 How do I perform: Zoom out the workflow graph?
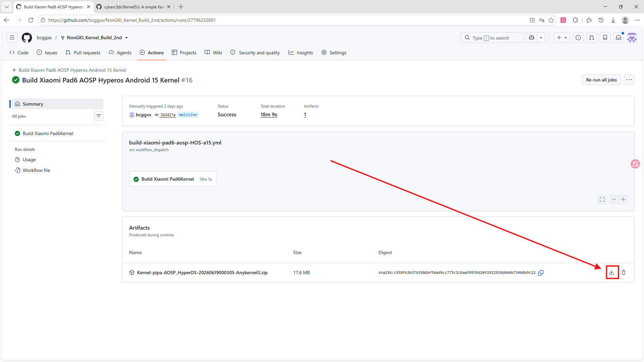pos(614,199)
